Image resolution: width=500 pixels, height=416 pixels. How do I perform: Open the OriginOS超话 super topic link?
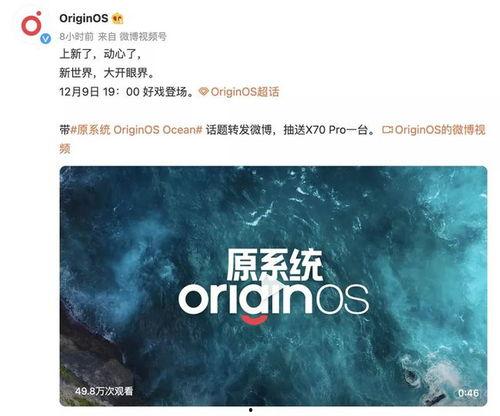(245, 91)
